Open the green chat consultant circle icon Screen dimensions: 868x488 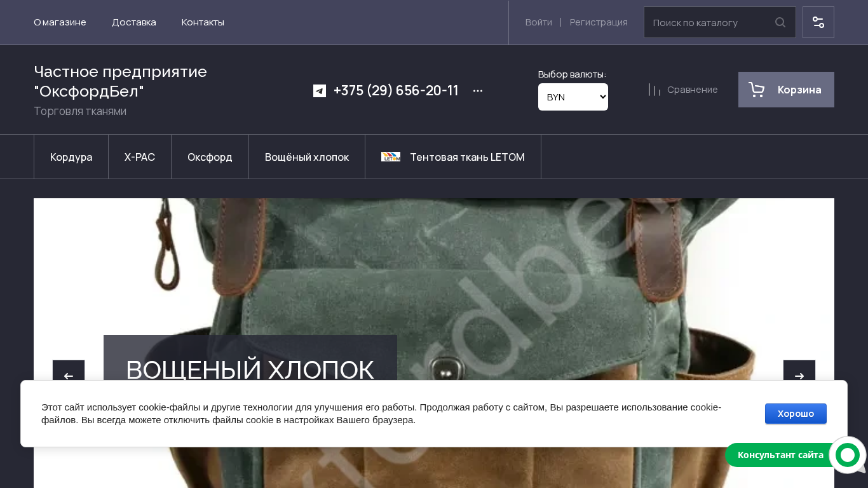point(848,455)
